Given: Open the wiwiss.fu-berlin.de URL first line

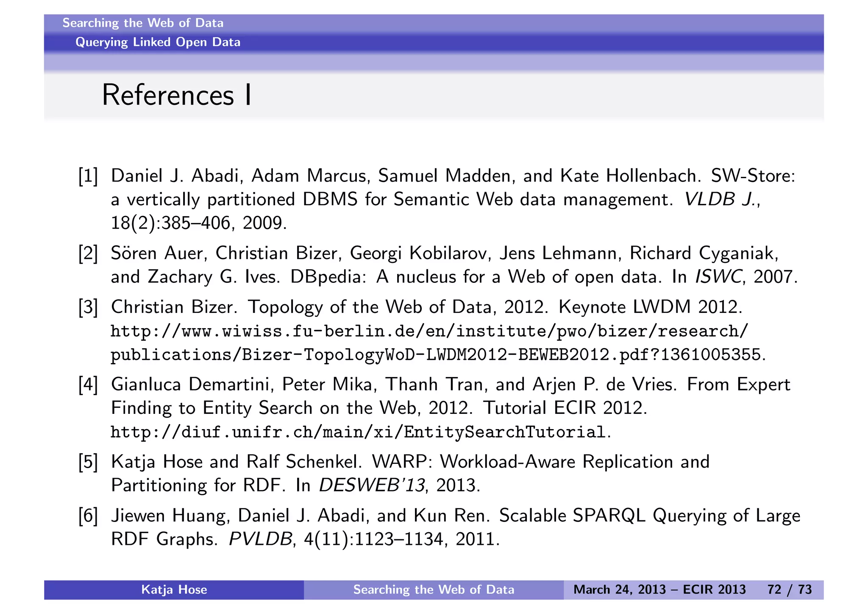Looking at the screenshot, I should [430, 331].
